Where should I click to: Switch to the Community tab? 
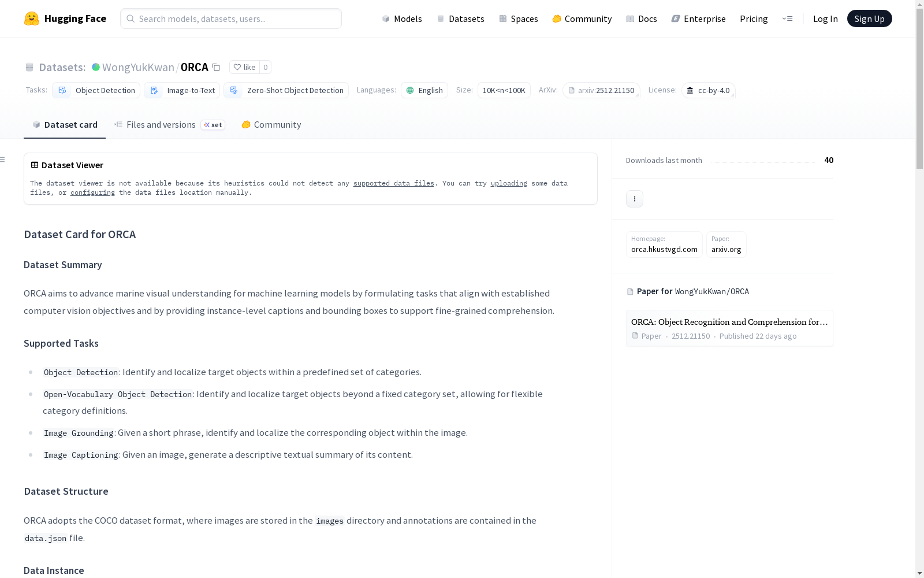click(271, 125)
